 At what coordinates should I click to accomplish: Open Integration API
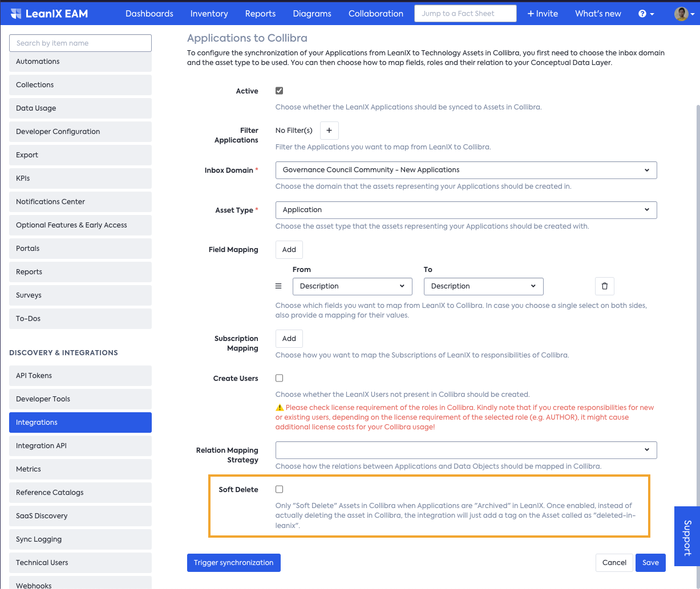80,446
